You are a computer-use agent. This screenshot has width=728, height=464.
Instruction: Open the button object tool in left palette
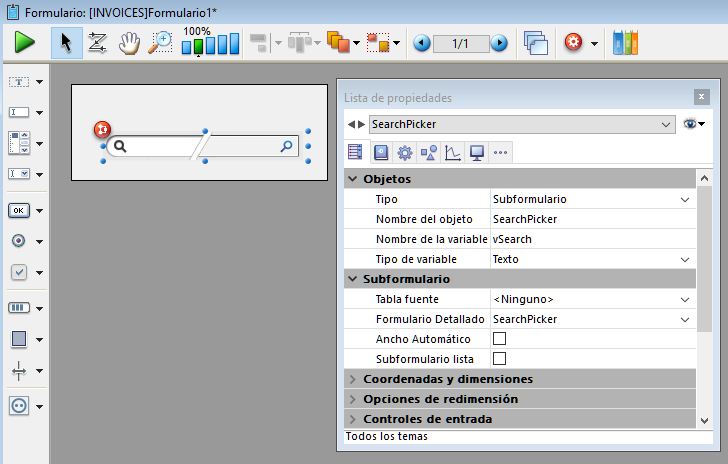(x=19, y=210)
